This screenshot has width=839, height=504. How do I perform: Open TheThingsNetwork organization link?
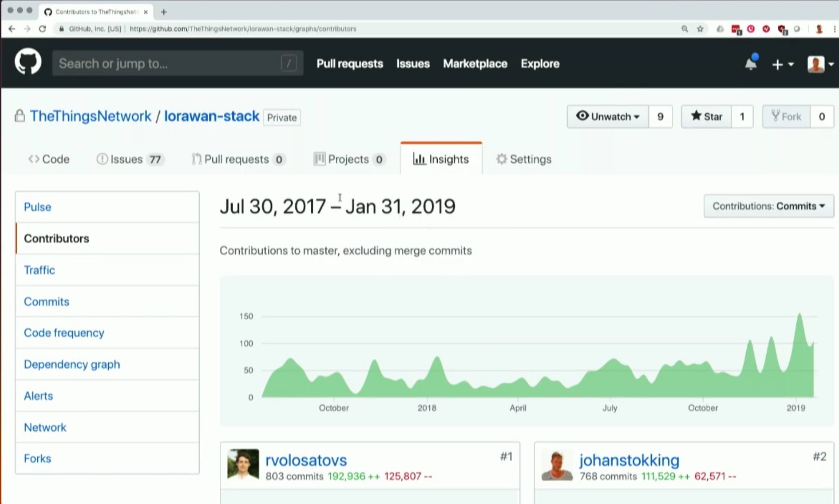pos(91,116)
